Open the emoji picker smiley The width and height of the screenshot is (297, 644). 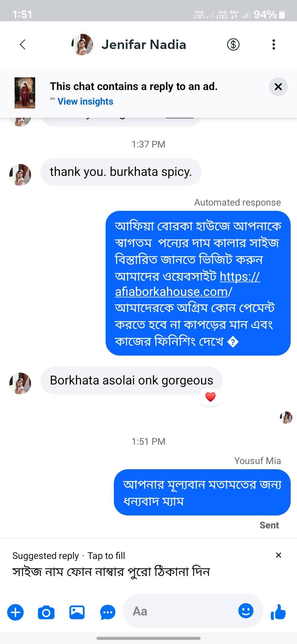246,611
